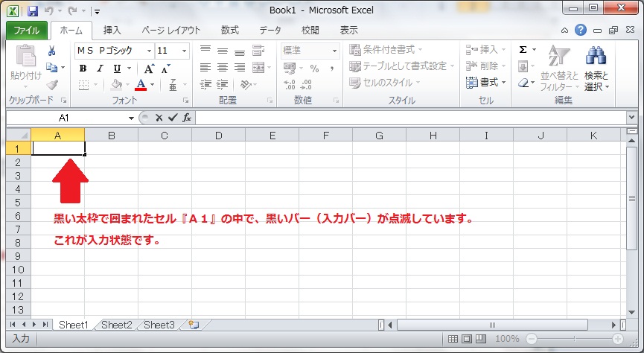Click the zoom out minus button
Screen dimensions: 644x353
click(532, 339)
